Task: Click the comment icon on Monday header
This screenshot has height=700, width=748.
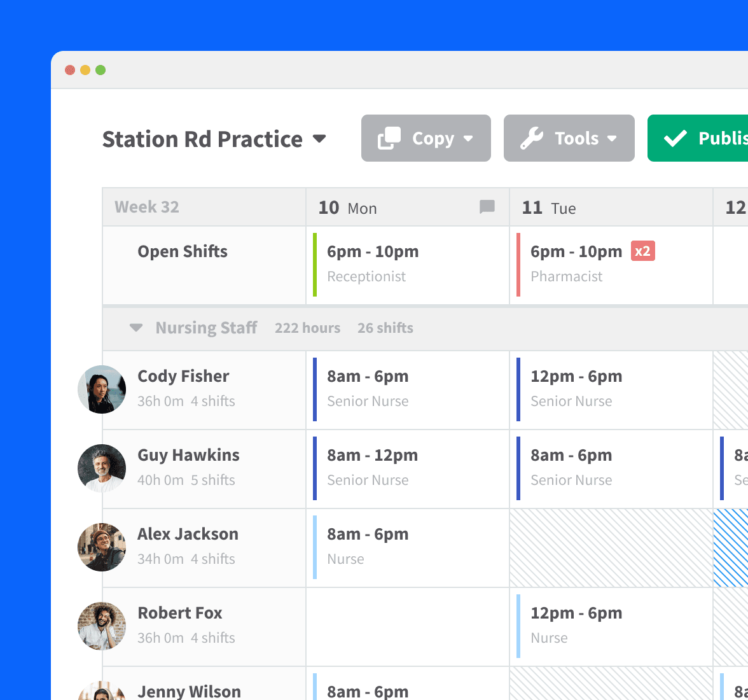Action: click(x=487, y=207)
